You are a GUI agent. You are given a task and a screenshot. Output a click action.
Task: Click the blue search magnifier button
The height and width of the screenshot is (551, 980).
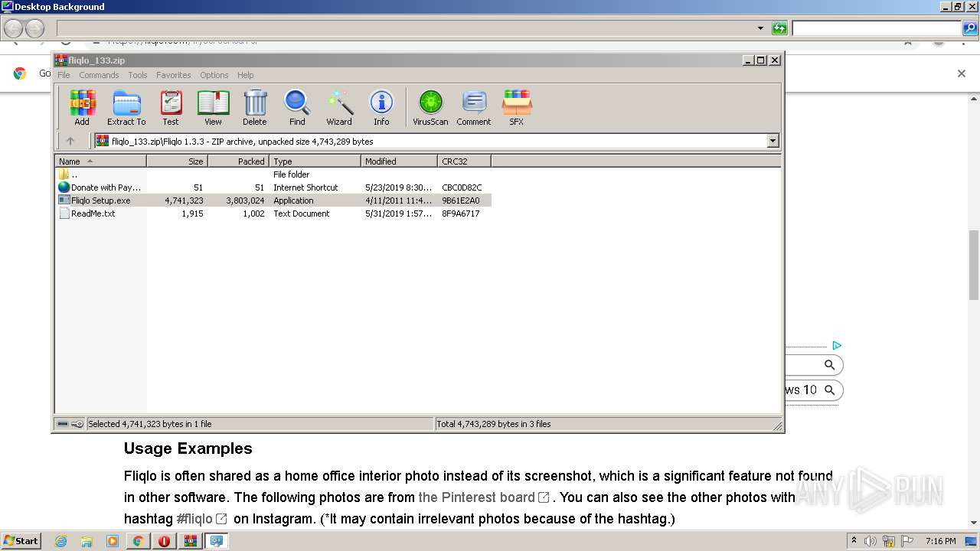pyautogui.click(x=969, y=28)
